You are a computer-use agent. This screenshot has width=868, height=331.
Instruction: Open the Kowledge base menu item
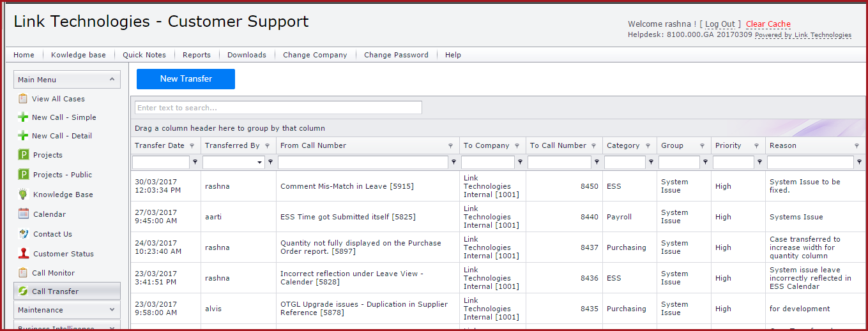click(x=79, y=55)
